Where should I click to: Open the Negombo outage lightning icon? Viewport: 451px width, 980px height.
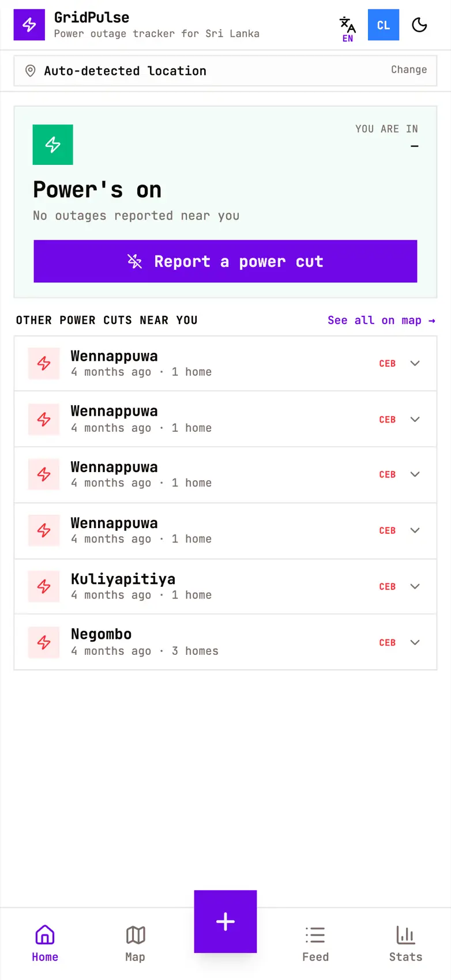pyautogui.click(x=44, y=642)
